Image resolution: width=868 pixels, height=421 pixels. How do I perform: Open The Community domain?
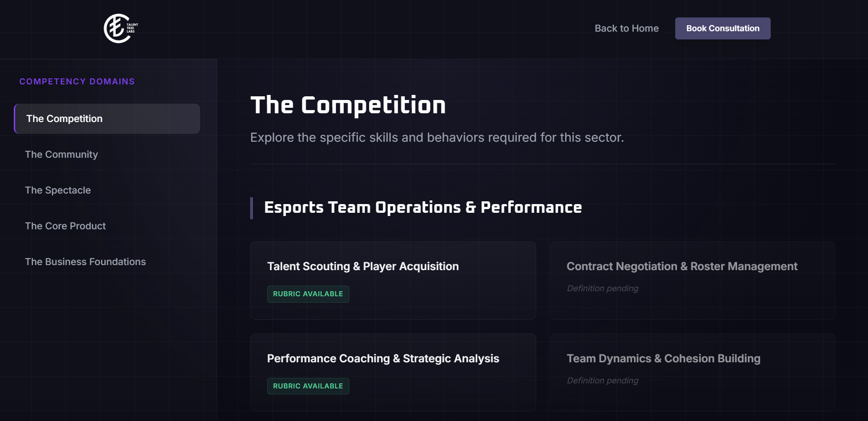(62, 155)
